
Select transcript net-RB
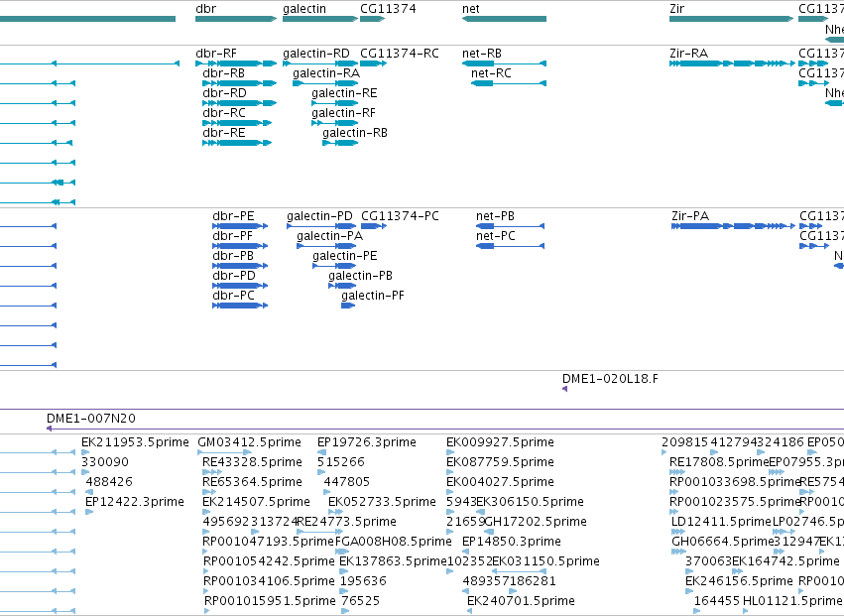[x=504, y=63]
